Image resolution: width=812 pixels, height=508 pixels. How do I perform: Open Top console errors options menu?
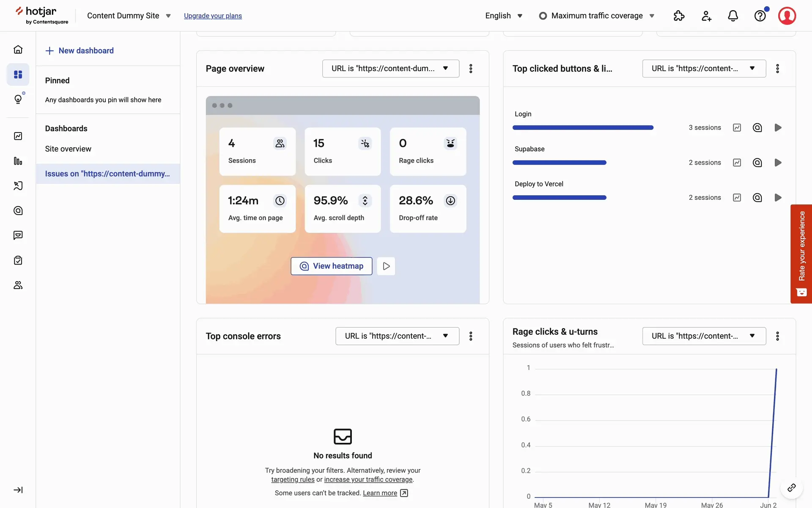click(471, 336)
